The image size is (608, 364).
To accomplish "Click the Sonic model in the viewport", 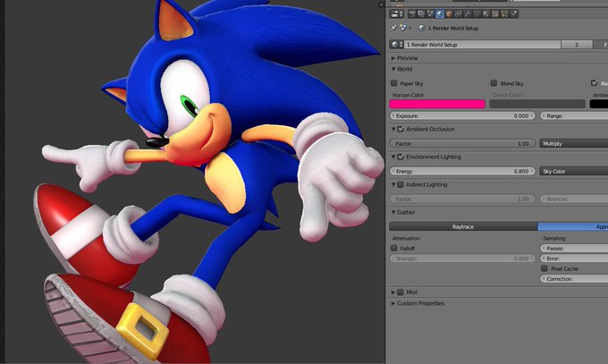I will point(209,182).
